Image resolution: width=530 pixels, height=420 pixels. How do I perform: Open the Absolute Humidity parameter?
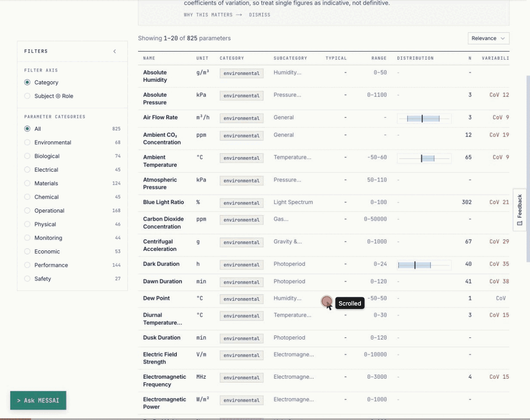pos(155,76)
